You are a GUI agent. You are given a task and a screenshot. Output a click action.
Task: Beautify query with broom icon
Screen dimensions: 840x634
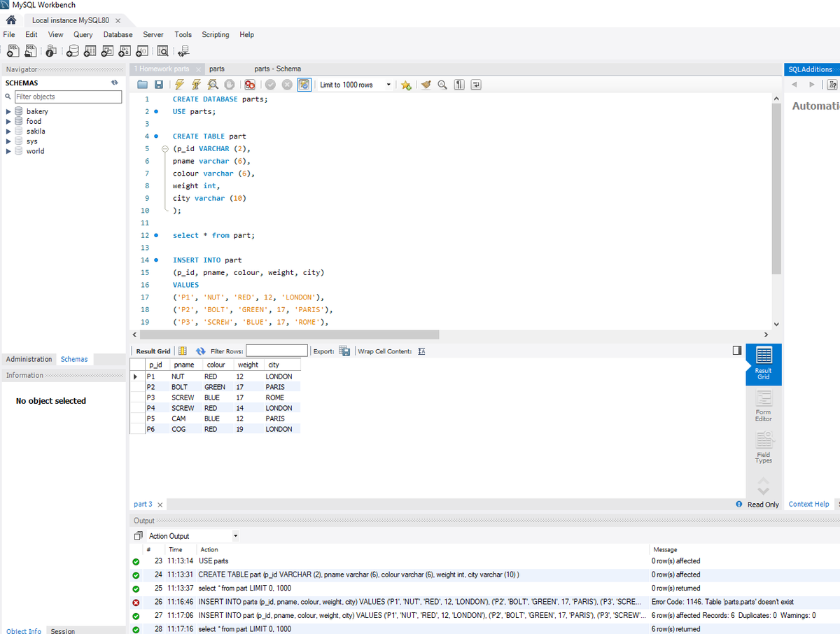point(426,85)
